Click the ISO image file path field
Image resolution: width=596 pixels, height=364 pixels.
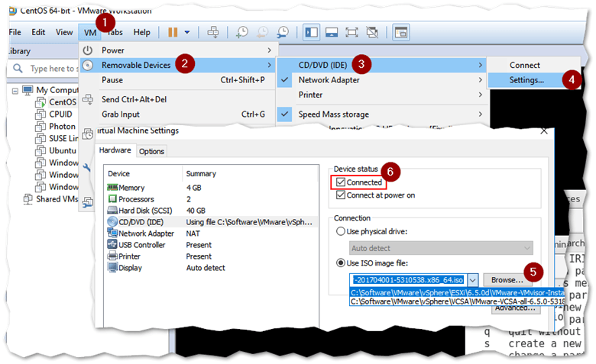[x=409, y=280]
